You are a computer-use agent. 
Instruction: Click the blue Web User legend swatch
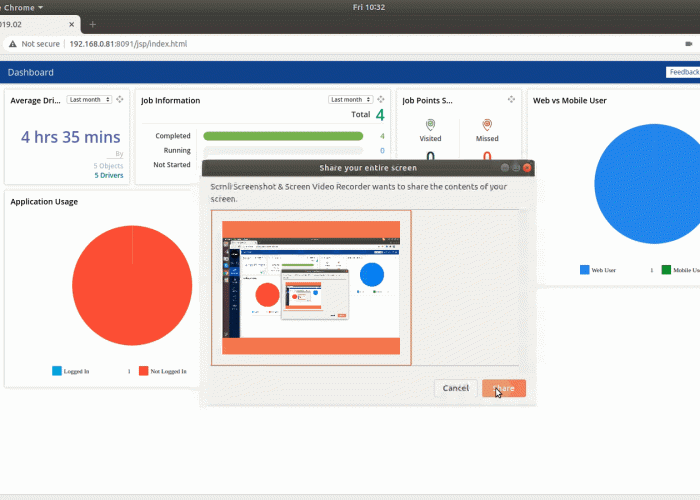tap(584, 270)
